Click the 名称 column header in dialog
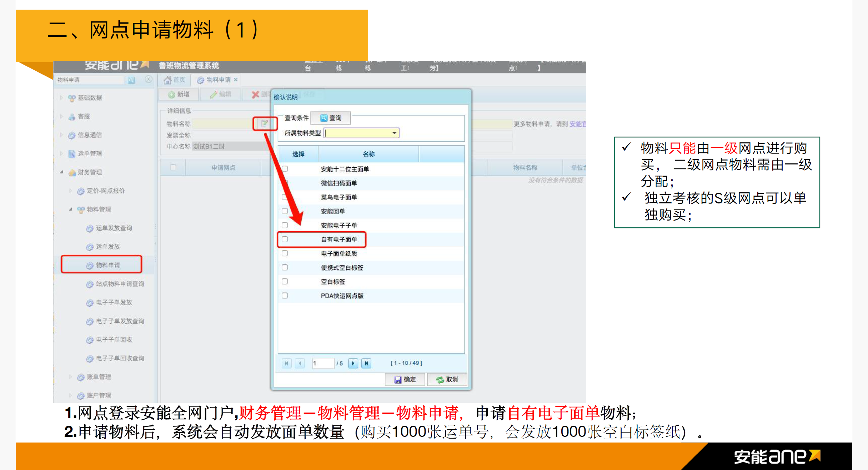This screenshot has height=470, width=868. [x=368, y=154]
